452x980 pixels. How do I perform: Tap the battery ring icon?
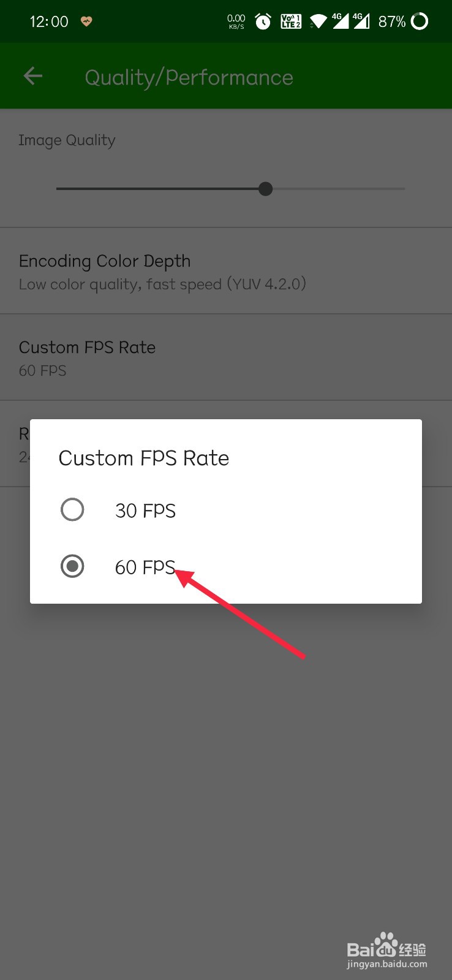(x=420, y=21)
